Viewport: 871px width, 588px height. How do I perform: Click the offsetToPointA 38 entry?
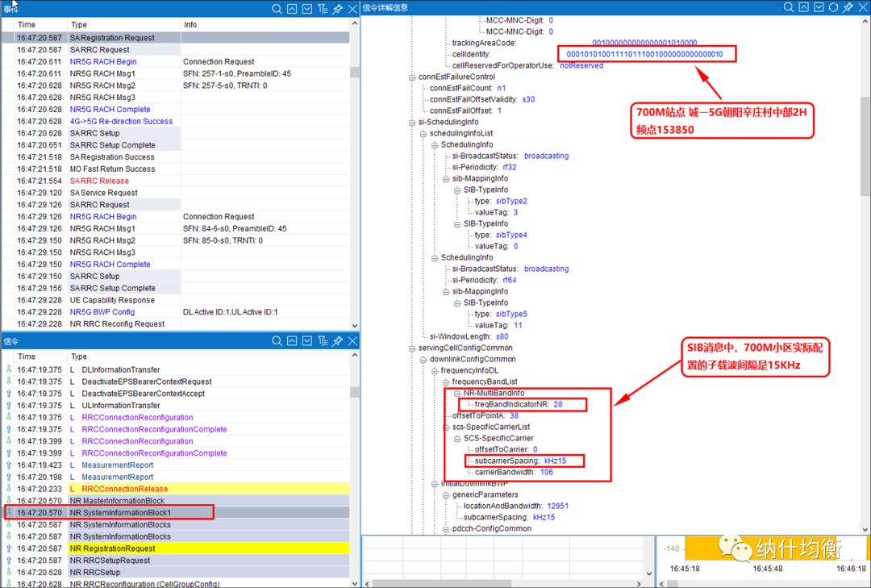pyautogui.click(x=485, y=415)
